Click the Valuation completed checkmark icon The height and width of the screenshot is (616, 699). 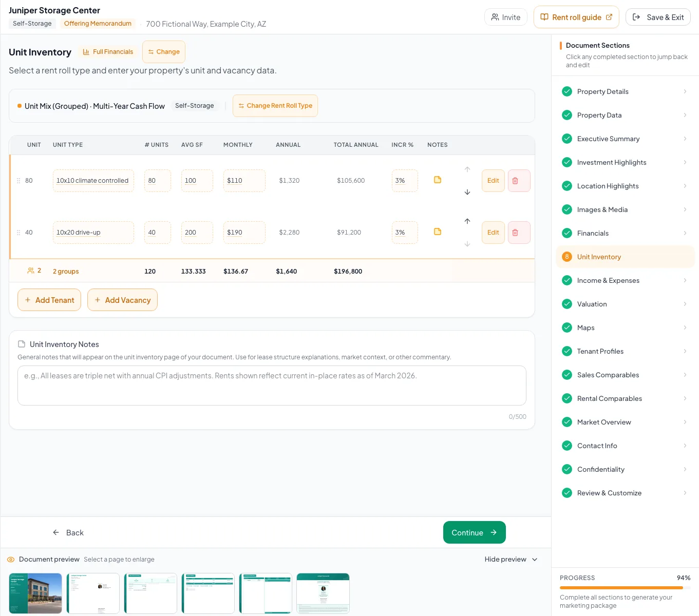(567, 304)
